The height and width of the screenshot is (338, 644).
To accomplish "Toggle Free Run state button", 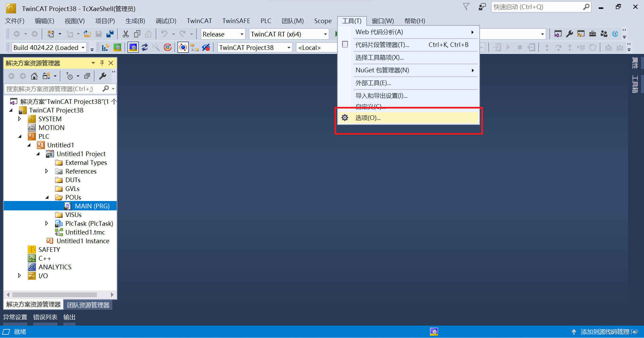I will pos(183,48).
